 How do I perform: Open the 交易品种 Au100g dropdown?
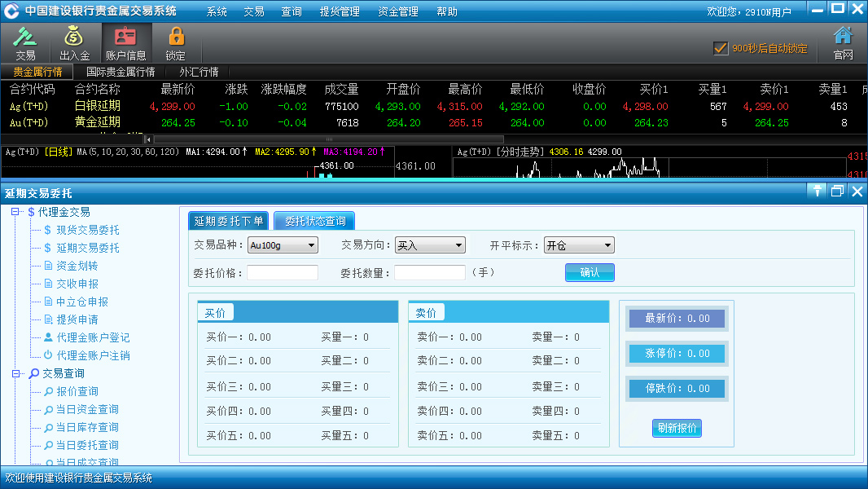283,244
